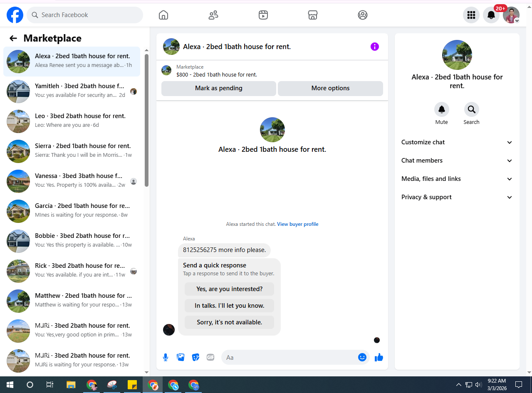Open the Rick 3bed 2bath conversation

pos(72,271)
